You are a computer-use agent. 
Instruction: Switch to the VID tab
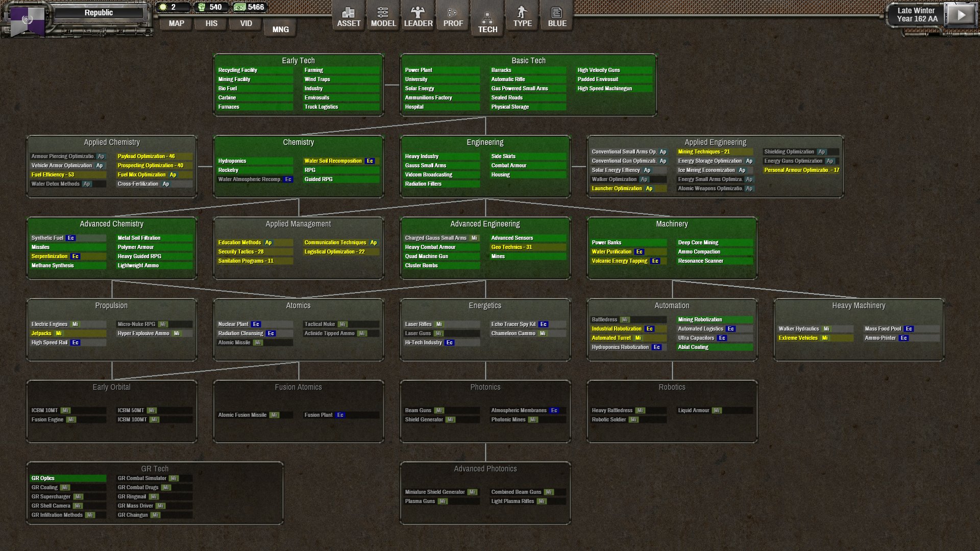(x=246, y=23)
